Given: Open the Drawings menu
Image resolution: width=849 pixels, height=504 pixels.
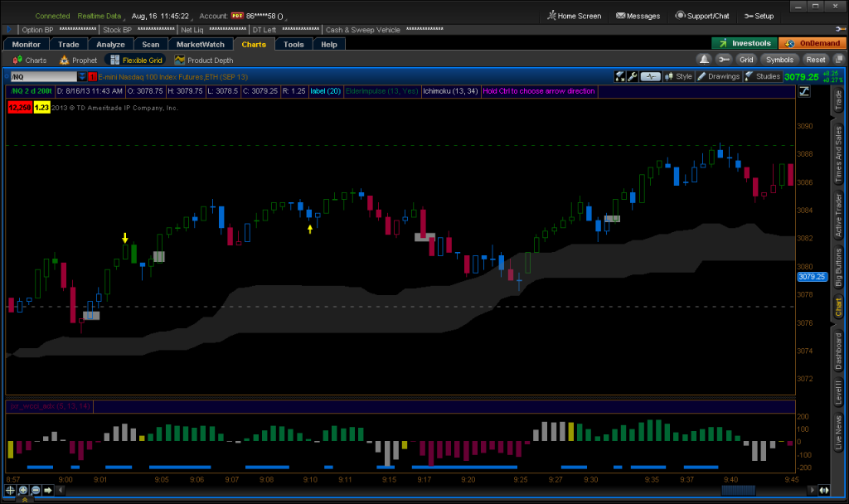Looking at the screenshot, I should point(718,76).
